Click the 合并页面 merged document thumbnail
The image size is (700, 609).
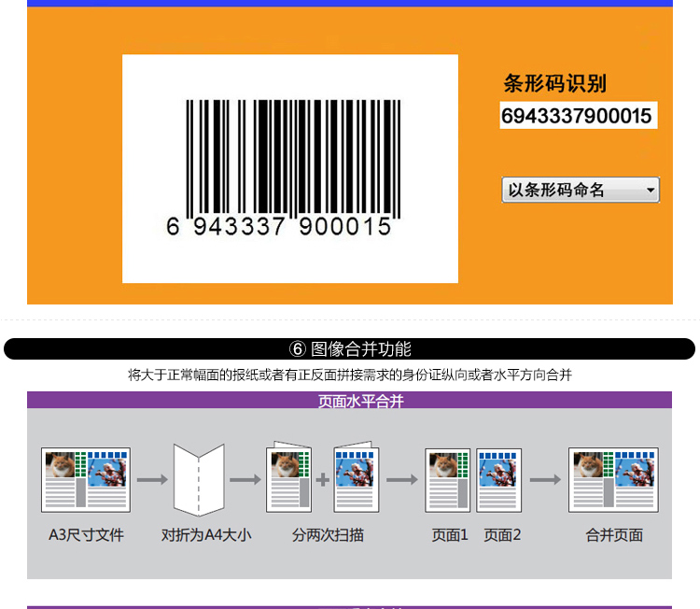pyautogui.click(x=613, y=479)
